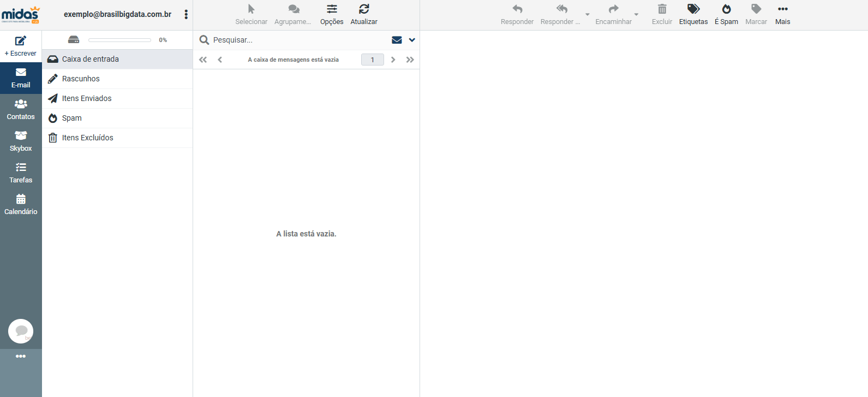Open the chat bubble button
This screenshot has width=868, height=397.
(21, 331)
